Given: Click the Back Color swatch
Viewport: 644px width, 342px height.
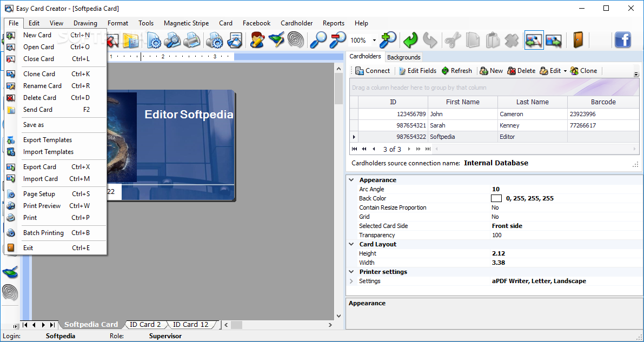Looking at the screenshot, I should pos(496,198).
